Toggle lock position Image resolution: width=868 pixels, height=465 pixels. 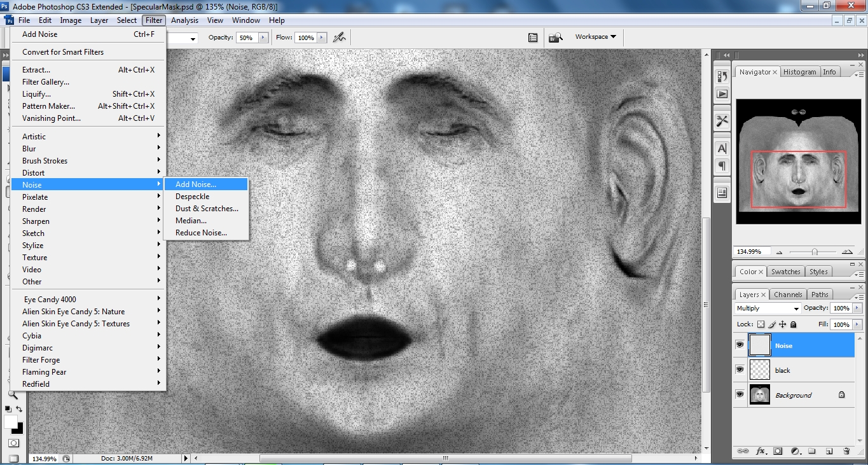click(782, 324)
